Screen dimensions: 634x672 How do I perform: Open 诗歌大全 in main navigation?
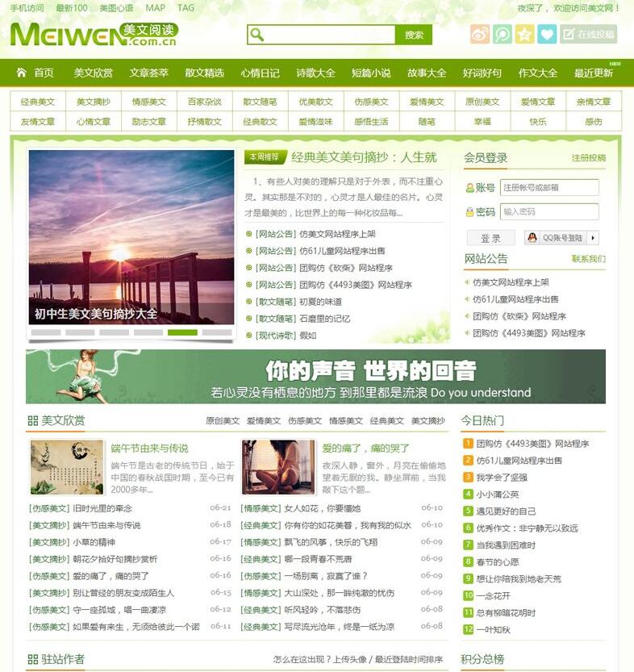315,73
